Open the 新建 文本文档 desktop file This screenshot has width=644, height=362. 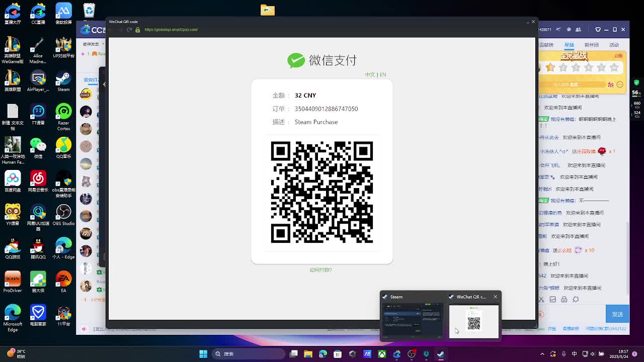click(x=13, y=118)
